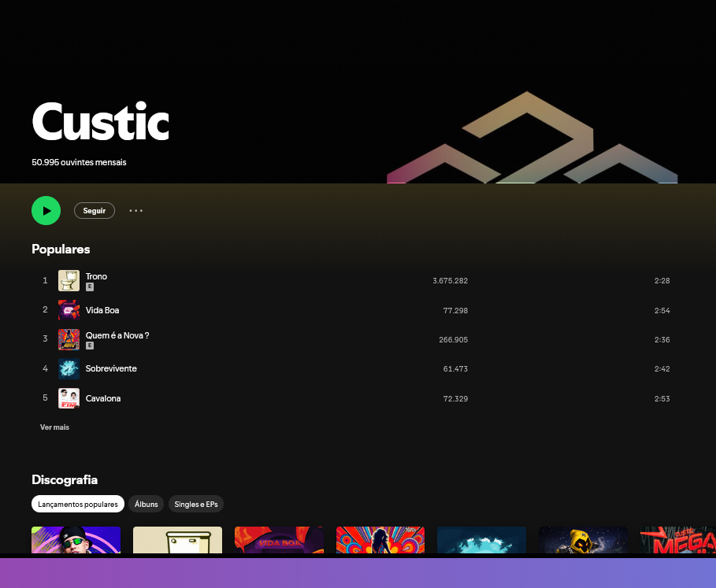Click the Custic artist name heading
The width and height of the screenshot is (716, 588).
(x=101, y=121)
